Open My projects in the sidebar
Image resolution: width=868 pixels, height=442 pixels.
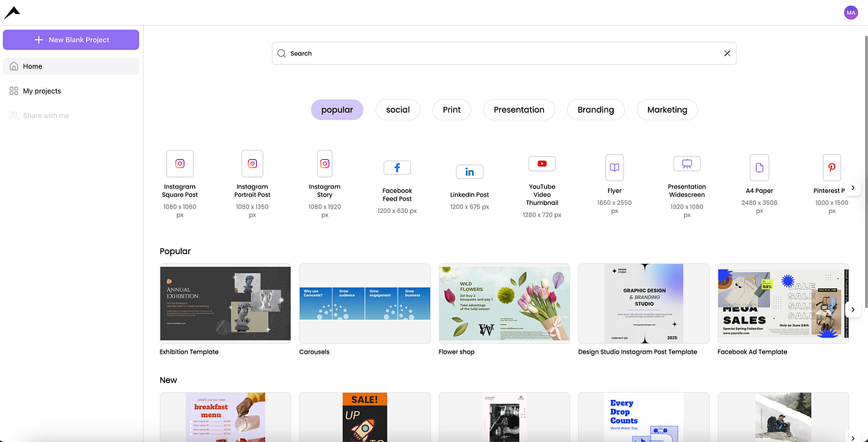(71, 91)
